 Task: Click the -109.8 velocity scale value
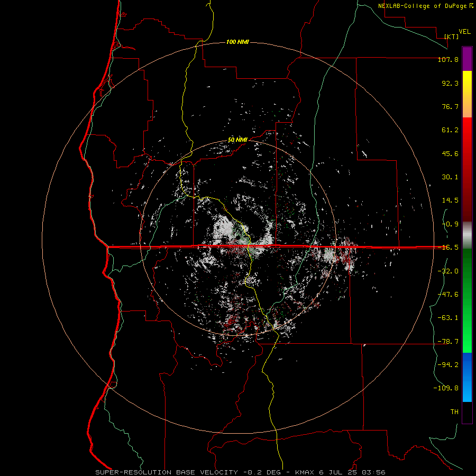click(446, 388)
